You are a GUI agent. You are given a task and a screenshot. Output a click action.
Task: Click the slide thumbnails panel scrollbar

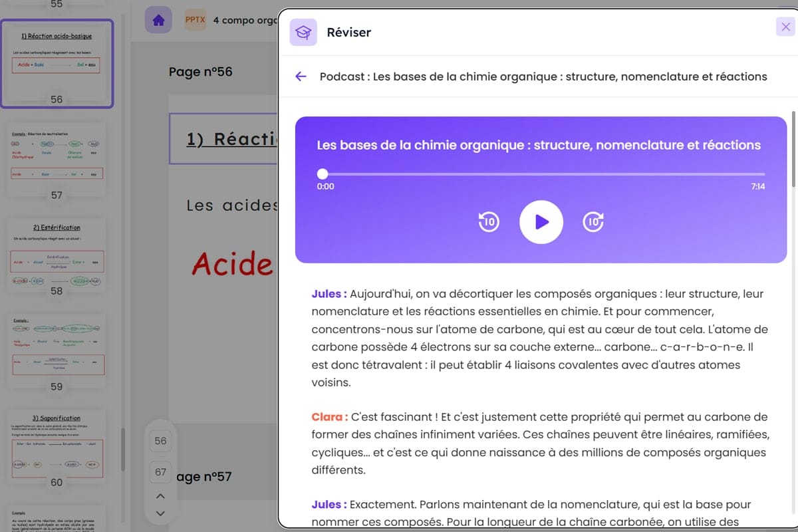pos(122,450)
